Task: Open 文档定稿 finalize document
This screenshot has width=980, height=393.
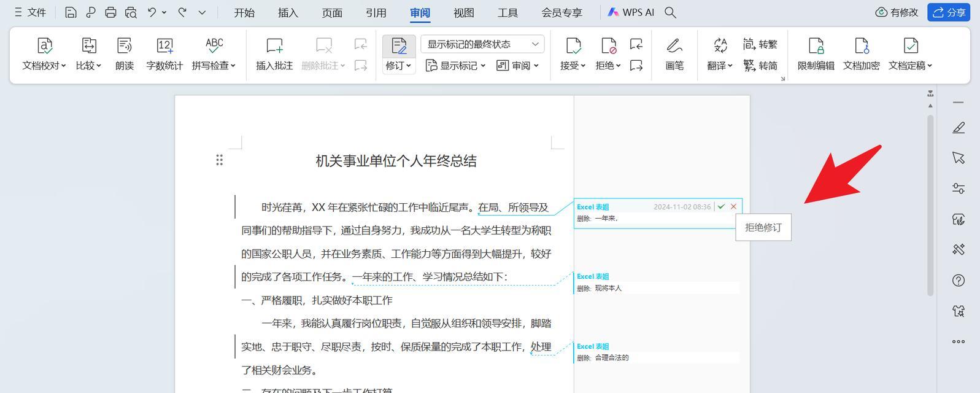Action: tap(911, 54)
